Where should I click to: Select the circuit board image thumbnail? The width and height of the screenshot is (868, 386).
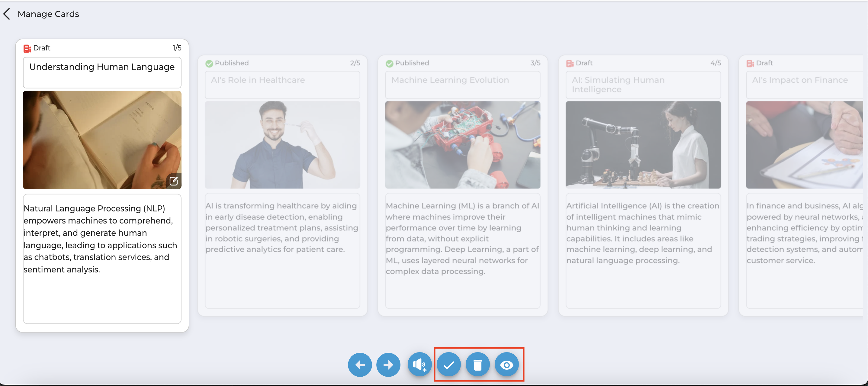(463, 145)
